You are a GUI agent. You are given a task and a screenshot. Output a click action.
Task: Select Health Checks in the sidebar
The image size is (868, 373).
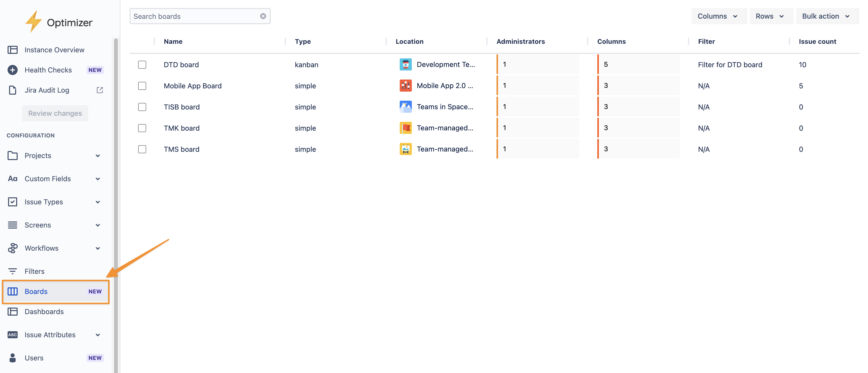(x=48, y=70)
